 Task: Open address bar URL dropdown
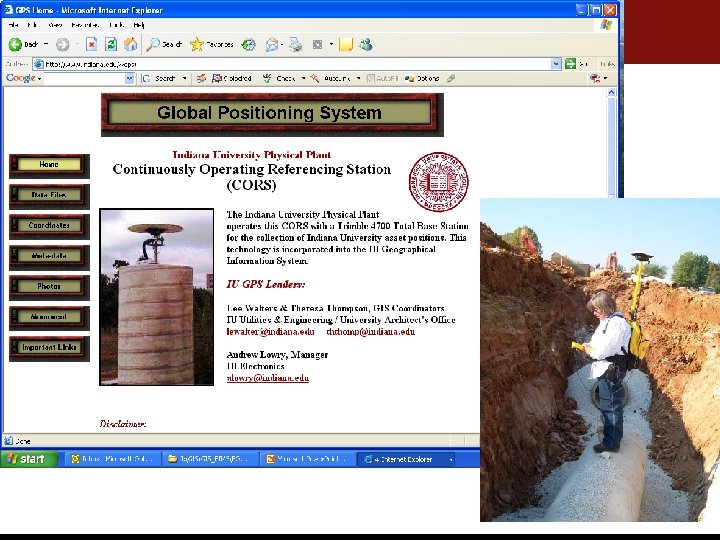click(x=556, y=64)
